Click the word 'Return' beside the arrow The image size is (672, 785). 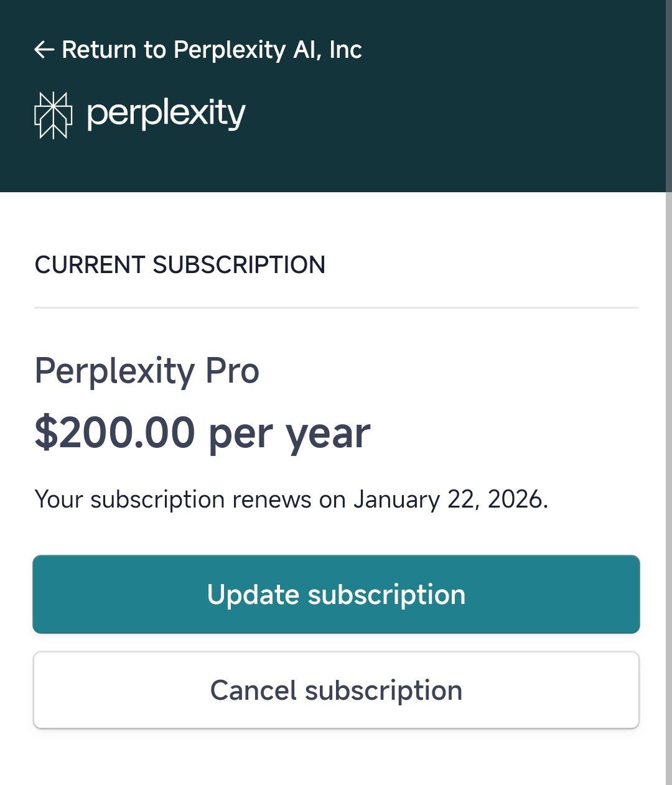point(99,50)
